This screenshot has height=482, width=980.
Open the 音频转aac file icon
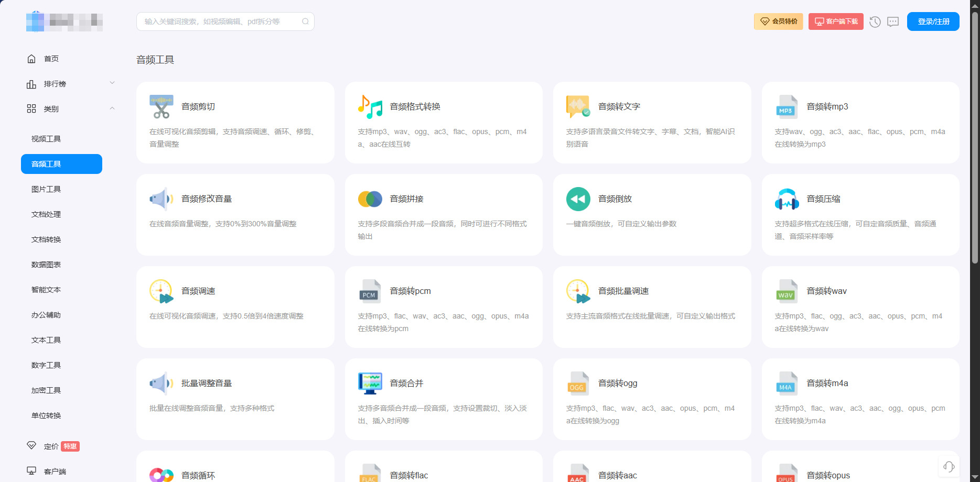pos(578,473)
